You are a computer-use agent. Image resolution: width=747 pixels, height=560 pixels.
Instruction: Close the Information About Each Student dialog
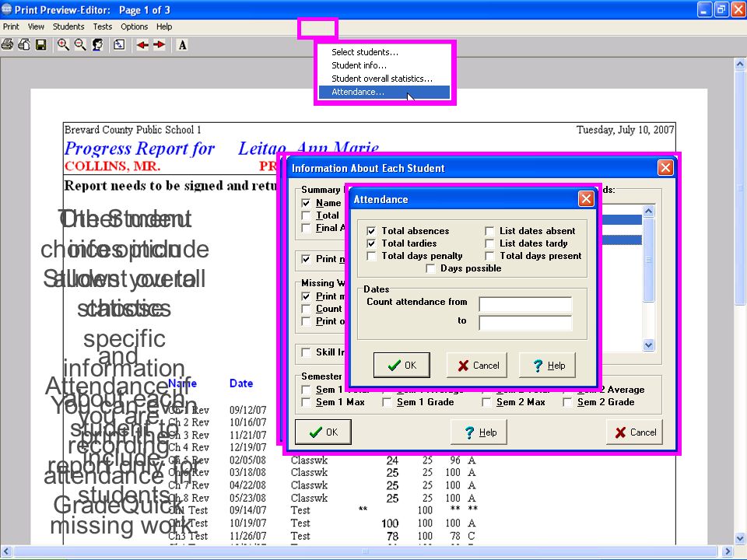coord(665,167)
